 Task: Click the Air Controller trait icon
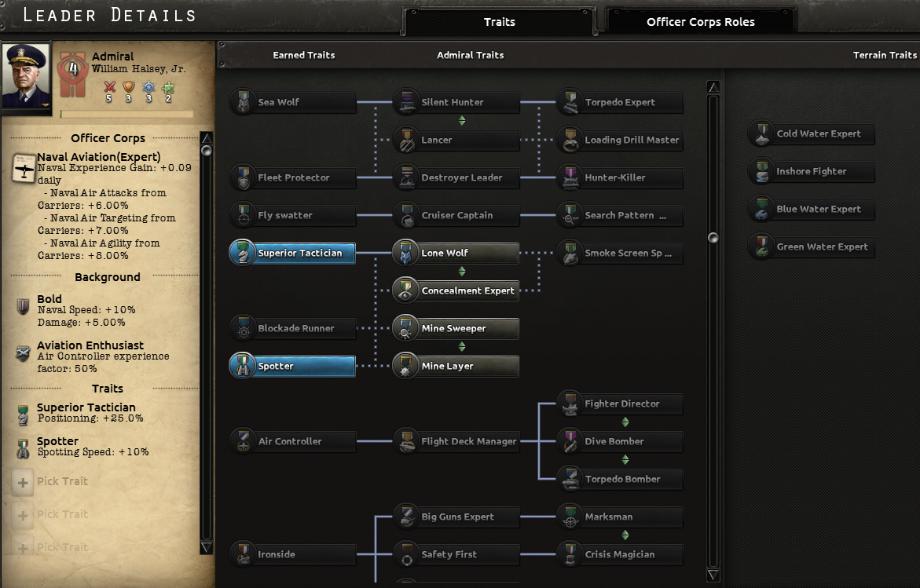[x=244, y=441]
